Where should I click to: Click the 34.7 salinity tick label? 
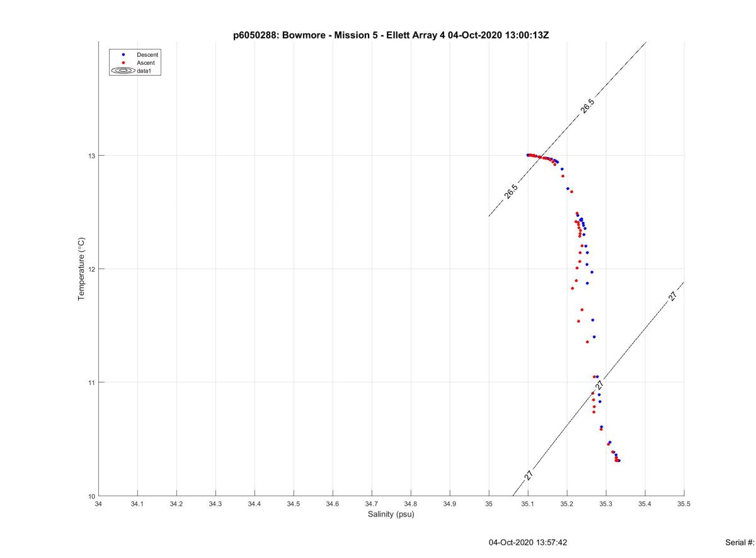point(372,504)
